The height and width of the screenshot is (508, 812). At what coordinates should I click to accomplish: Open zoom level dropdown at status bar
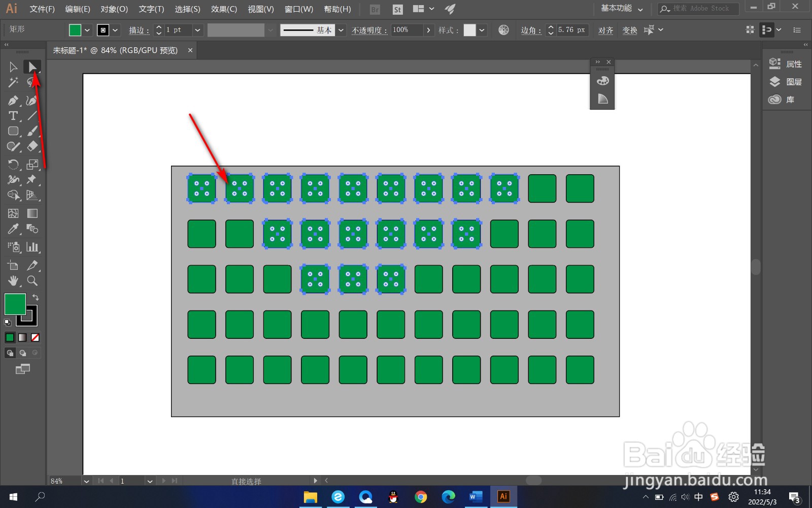click(87, 481)
